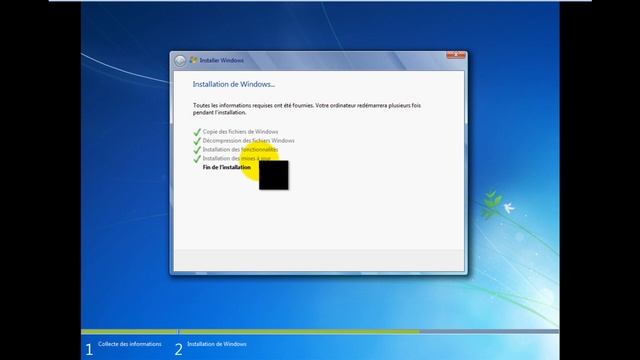Viewport: 640px width, 360px height.
Task: Click the Windows flag icon in title bar
Action: pyautogui.click(x=193, y=60)
